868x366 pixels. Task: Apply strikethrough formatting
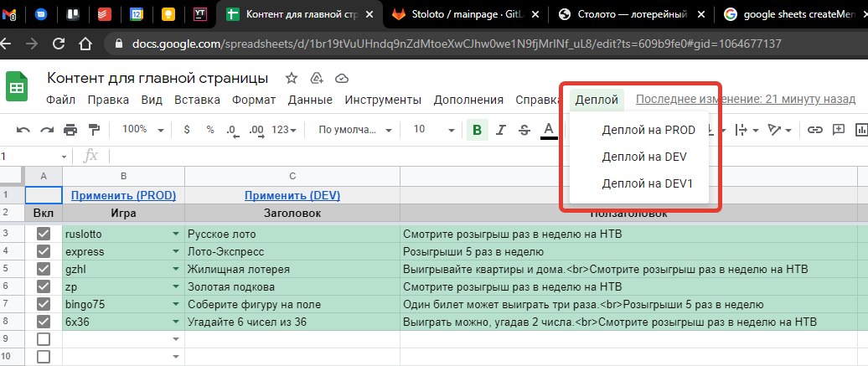(524, 130)
